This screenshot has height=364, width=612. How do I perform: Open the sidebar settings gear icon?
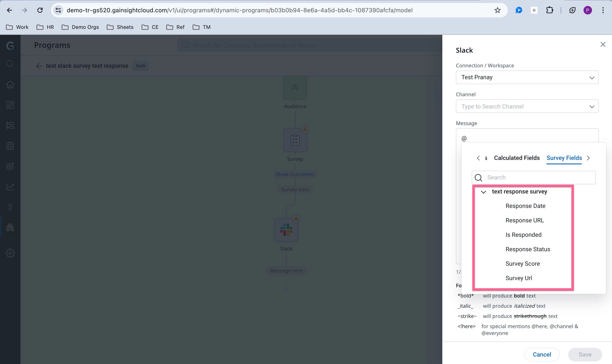(x=10, y=253)
